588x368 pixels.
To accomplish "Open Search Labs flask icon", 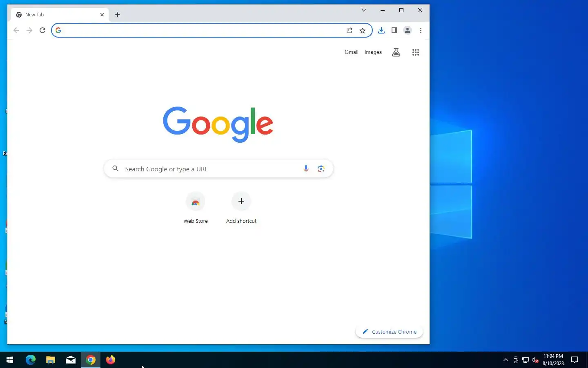I will pyautogui.click(x=396, y=52).
